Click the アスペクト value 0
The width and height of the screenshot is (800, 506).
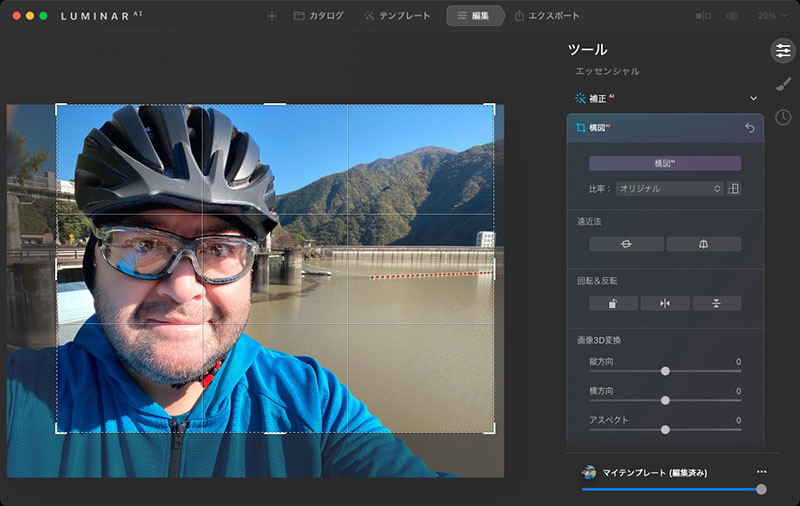pyautogui.click(x=738, y=420)
